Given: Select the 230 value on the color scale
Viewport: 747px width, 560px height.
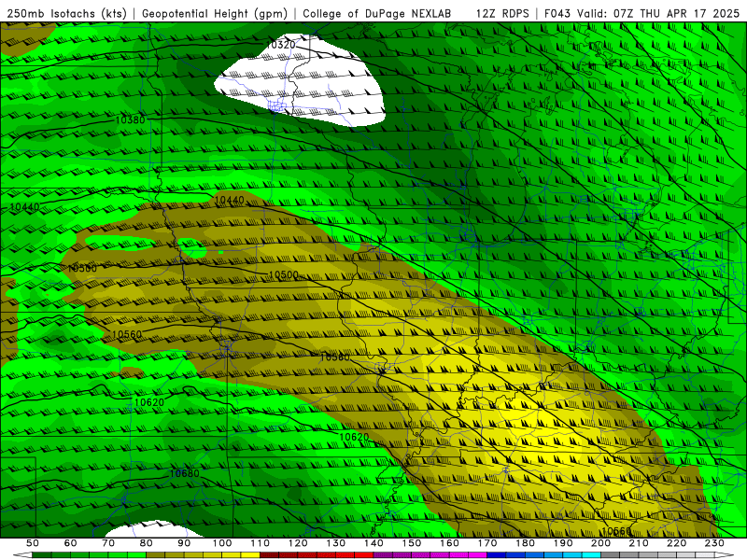Looking at the screenshot, I should [x=714, y=543].
